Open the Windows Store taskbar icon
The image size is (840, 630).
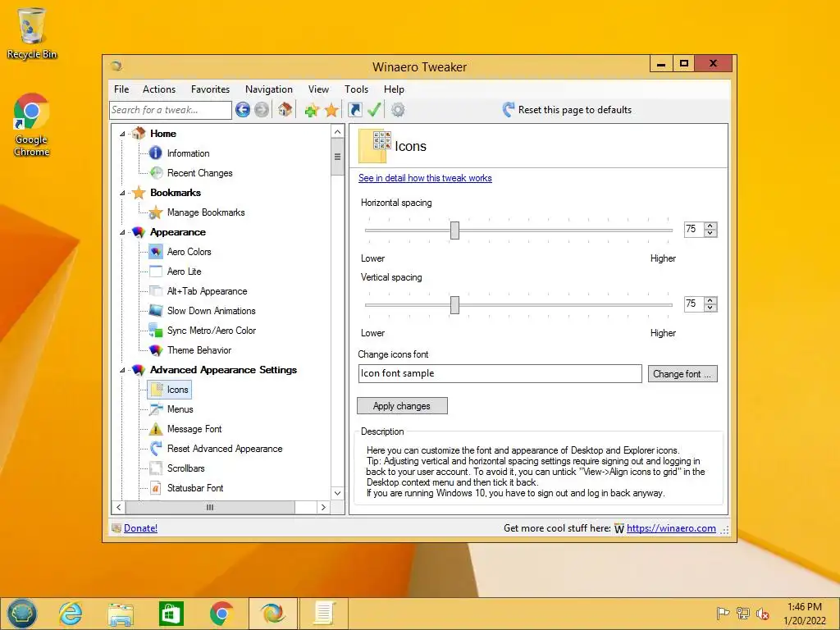pos(171,614)
